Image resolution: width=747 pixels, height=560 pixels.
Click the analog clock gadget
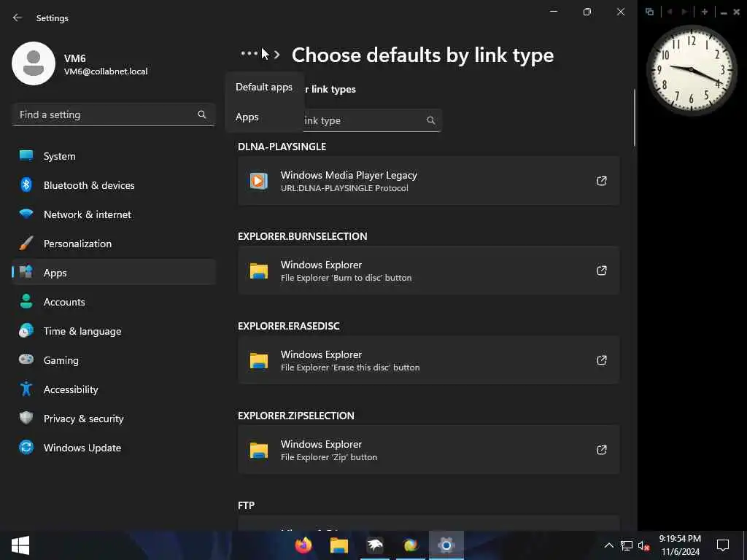click(692, 71)
